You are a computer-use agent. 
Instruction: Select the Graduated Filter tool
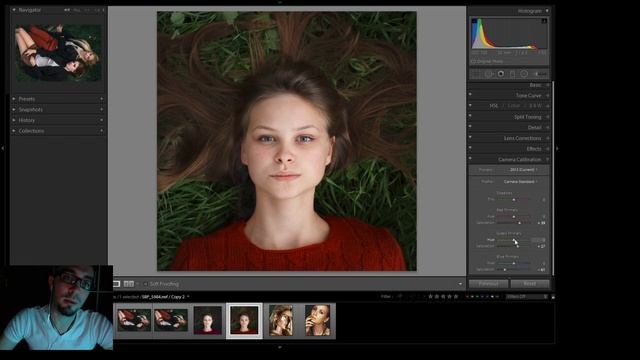pos(512,74)
